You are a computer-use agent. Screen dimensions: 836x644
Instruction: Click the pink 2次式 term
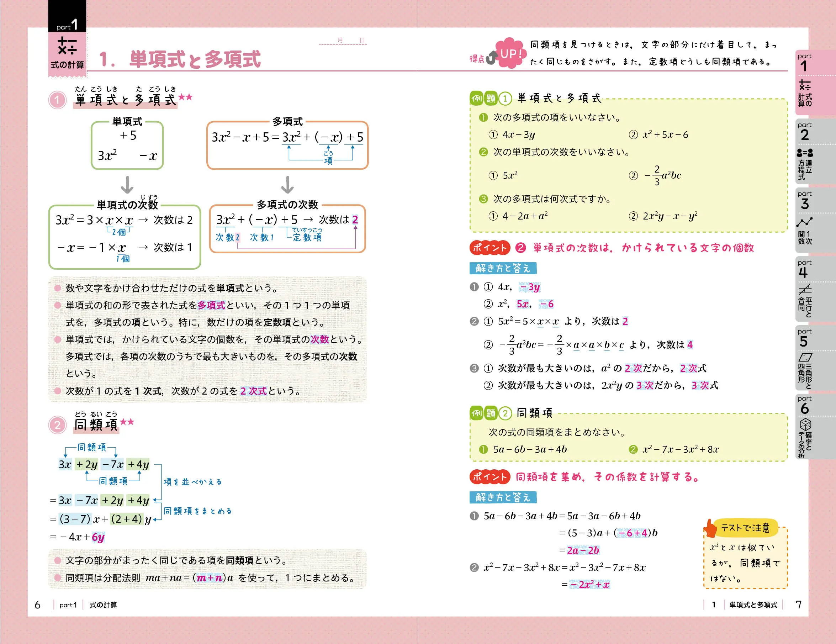pyautogui.click(x=253, y=391)
